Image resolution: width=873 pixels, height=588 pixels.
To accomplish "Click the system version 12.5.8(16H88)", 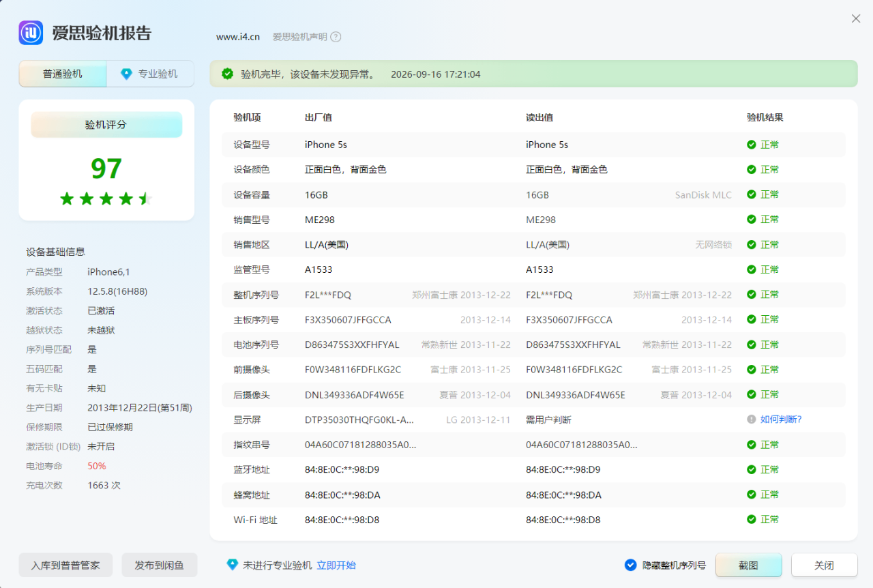I will pyautogui.click(x=117, y=291).
